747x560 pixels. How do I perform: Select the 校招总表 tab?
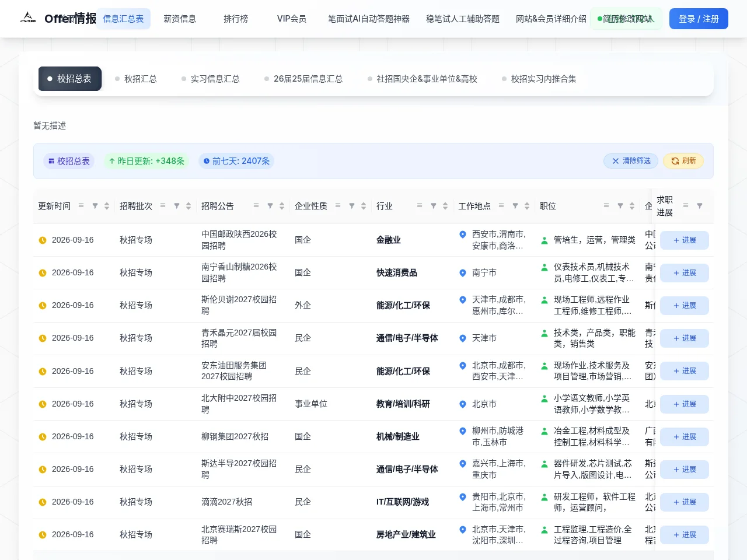click(70, 79)
